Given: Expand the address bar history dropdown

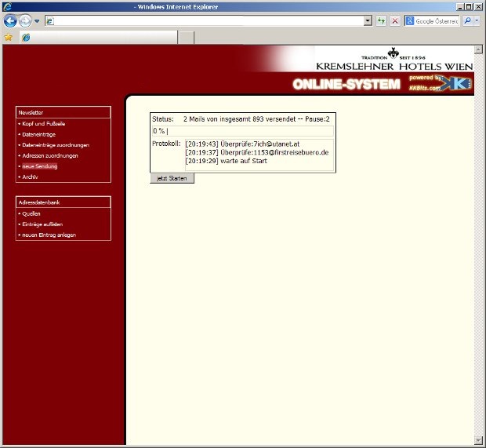Looking at the screenshot, I should tap(368, 21).
